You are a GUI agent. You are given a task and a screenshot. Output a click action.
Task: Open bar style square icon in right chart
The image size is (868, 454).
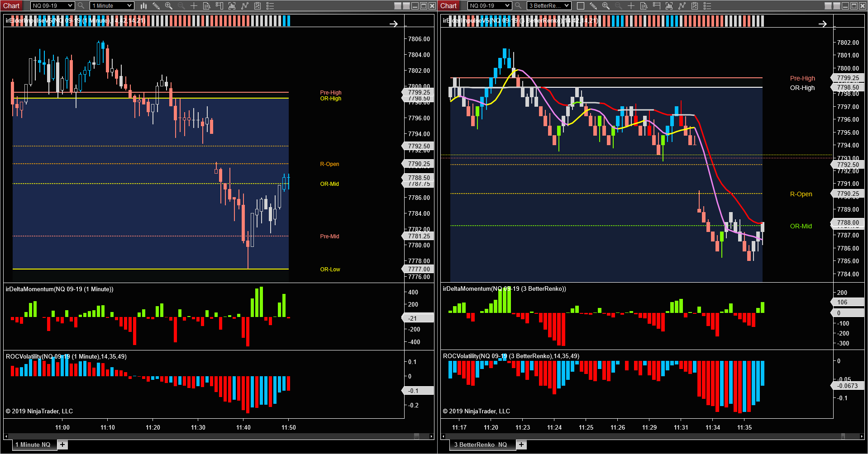point(581,6)
